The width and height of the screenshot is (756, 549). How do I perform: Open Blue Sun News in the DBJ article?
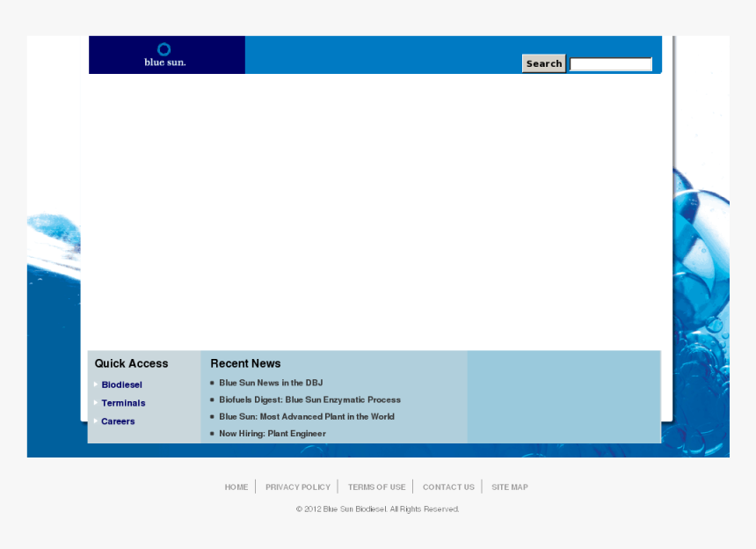[x=271, y=382]
